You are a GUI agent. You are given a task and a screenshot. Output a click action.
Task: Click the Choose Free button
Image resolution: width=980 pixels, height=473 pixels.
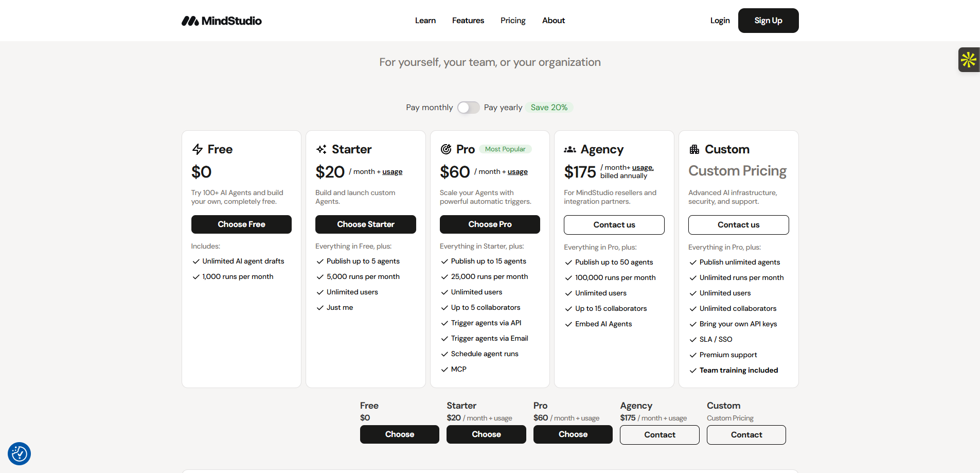[x=241, y=224]
